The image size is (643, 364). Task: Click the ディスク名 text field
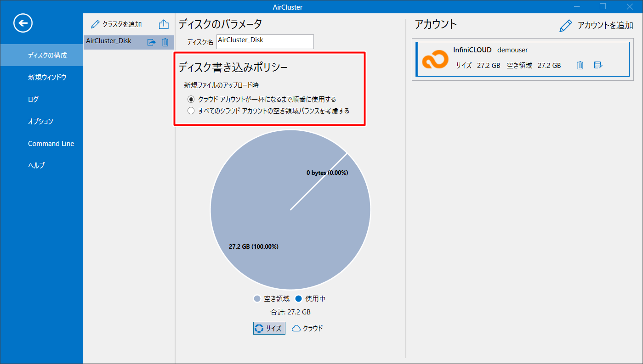tap(265, 42)
